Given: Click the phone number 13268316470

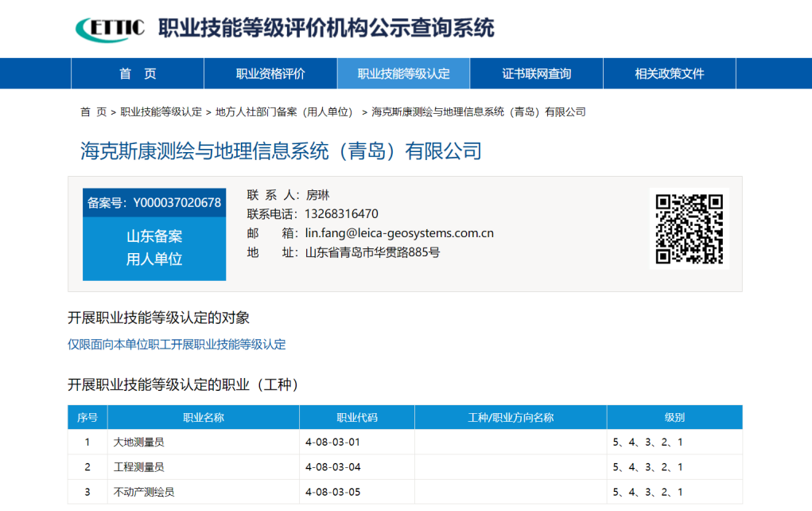Looking at the screenshot, I should [341, 214].
